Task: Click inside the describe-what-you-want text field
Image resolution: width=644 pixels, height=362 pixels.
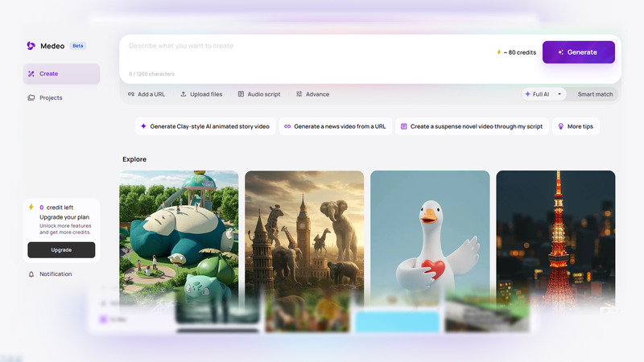Action: (308, 53)
